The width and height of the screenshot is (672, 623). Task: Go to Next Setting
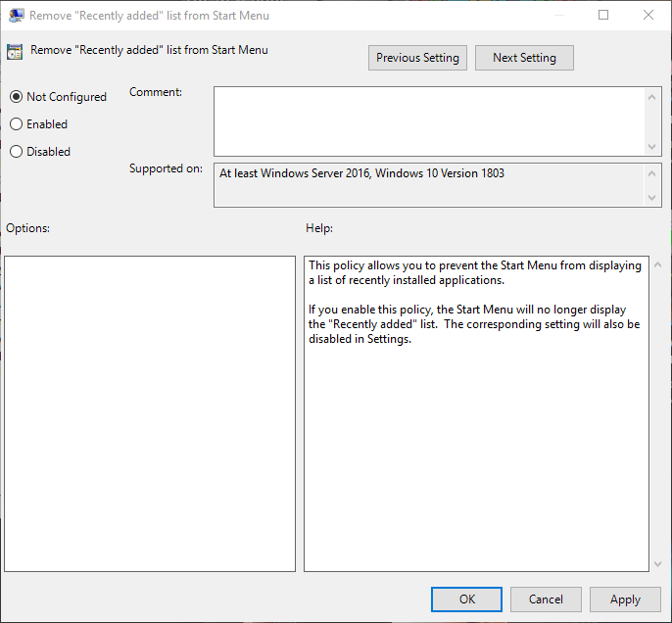tap(524, 58)
